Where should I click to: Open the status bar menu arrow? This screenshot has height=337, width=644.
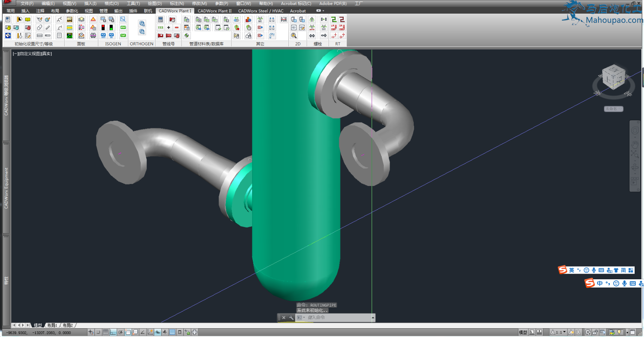627,333
